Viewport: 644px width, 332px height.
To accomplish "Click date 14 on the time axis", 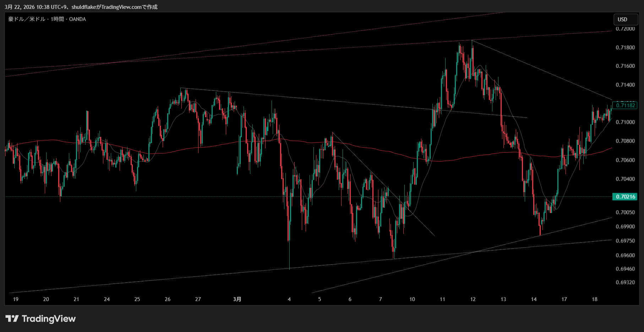I will 534,299.
